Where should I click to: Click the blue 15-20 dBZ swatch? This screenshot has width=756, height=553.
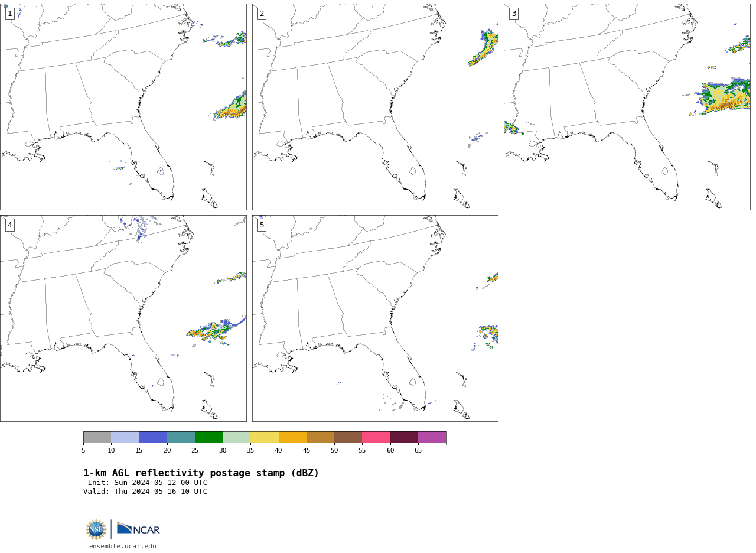coord(153,437)
